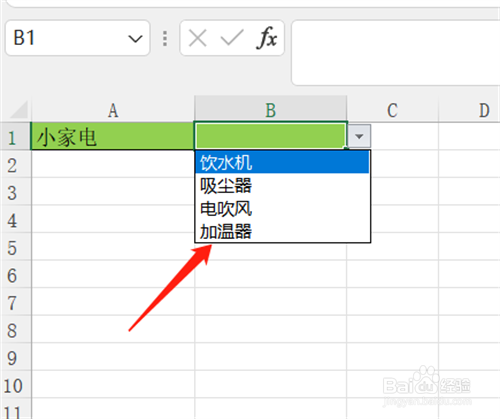Select column B header

point(271,110)
